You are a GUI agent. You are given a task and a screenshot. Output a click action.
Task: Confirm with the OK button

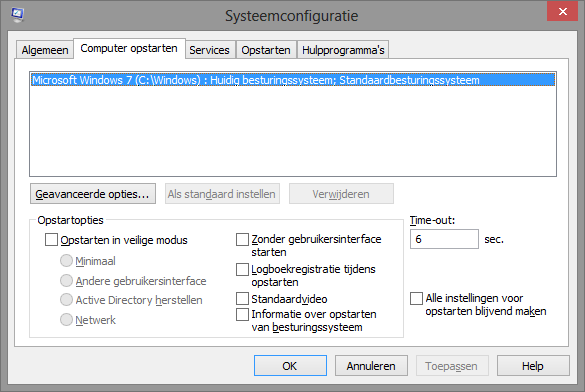[290, 366]
